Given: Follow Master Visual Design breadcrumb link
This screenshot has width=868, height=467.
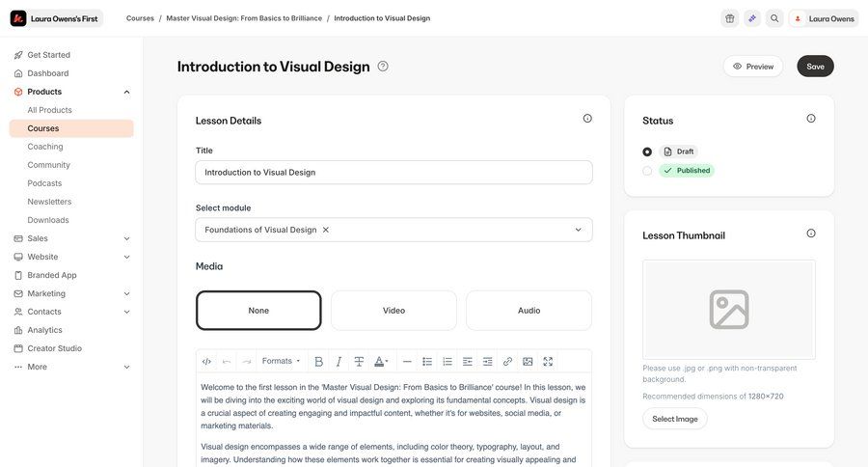Looking at the screenshot, I should pos(244,18).
